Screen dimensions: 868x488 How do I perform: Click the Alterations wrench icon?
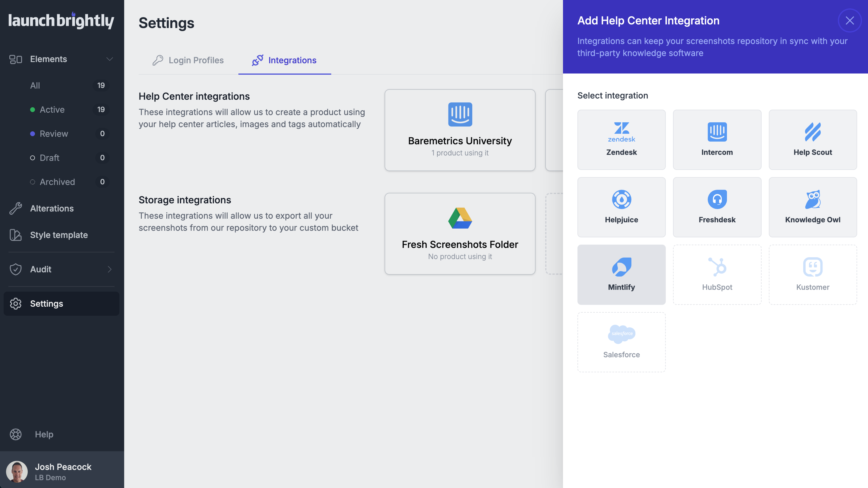[15, 208]
